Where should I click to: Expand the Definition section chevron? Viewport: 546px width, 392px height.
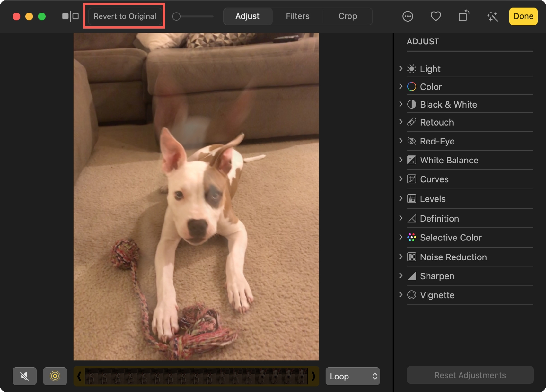(x=401, y=218)
